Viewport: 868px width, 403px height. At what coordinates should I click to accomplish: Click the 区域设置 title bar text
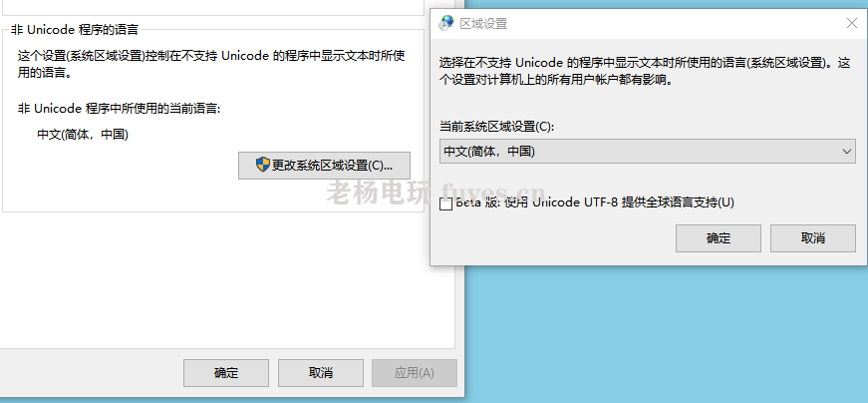pos(483,24)
